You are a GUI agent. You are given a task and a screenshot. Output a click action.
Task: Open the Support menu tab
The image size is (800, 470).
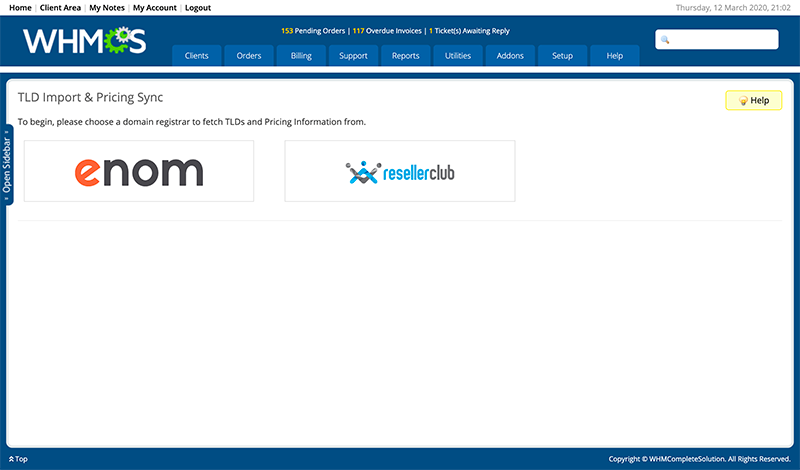click(354, 56)
